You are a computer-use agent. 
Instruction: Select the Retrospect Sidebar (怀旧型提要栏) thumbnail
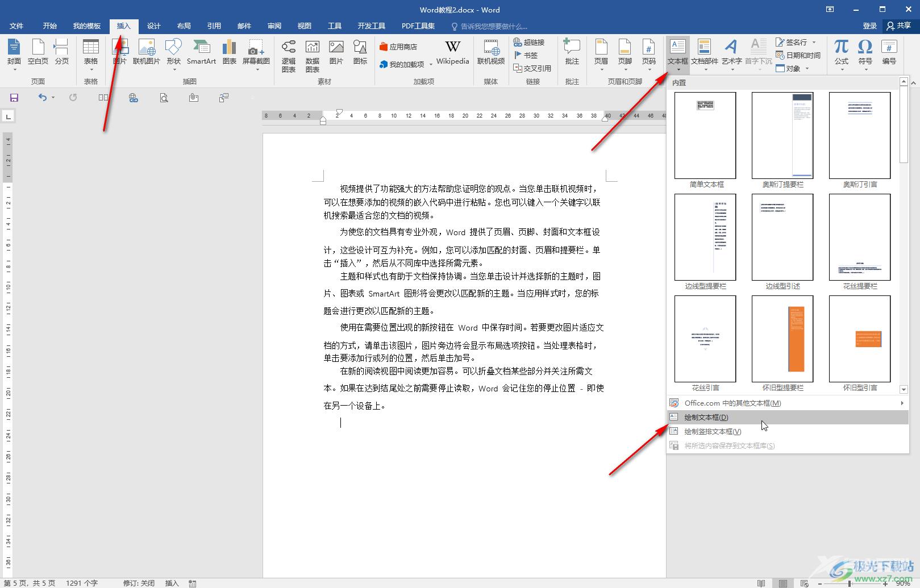[782, 343]
